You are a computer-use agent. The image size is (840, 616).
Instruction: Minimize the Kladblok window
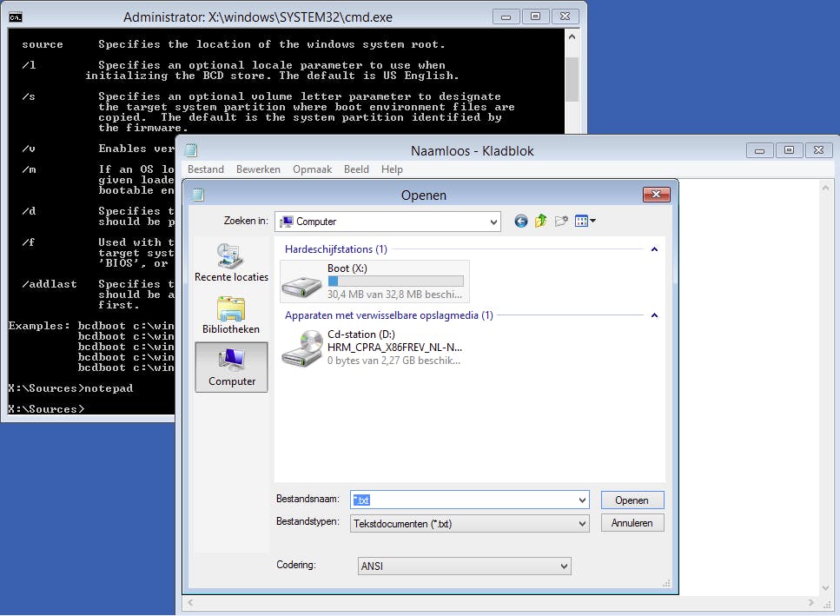pyautogui.click(x=759, y=150)
